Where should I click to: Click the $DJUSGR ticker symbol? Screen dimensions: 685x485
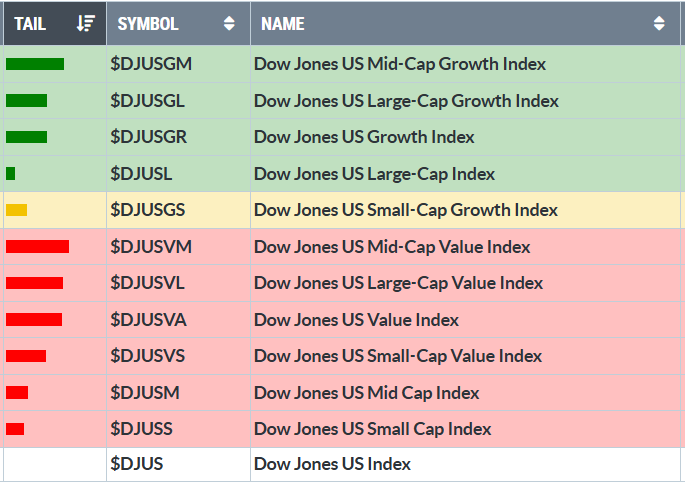point(148,137)
